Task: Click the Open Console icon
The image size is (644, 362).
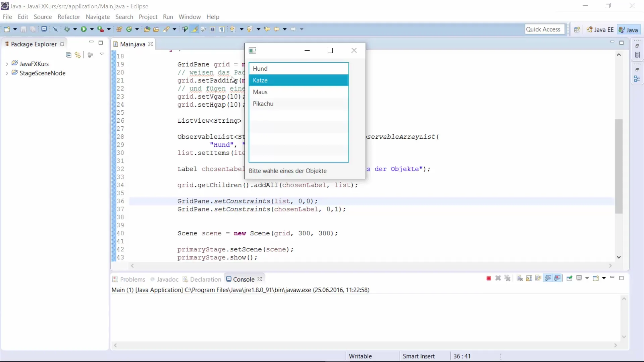Action: point(596,278)
